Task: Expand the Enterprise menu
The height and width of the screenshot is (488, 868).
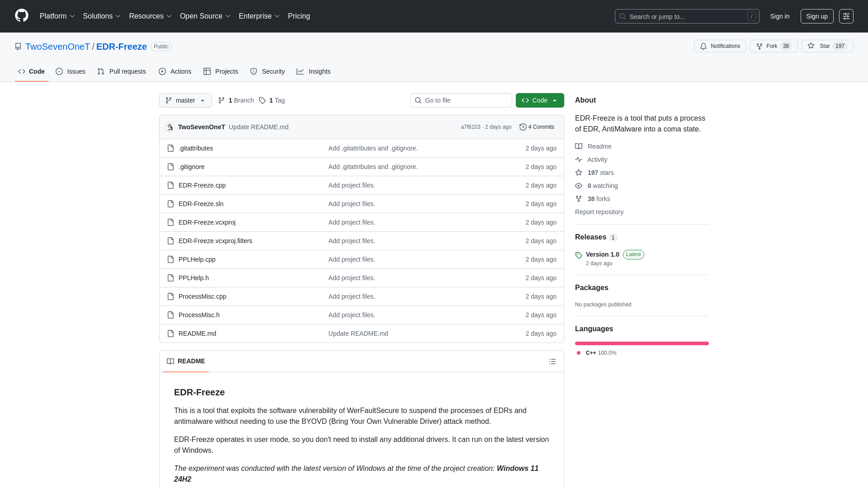Action: tap(259, 16)
